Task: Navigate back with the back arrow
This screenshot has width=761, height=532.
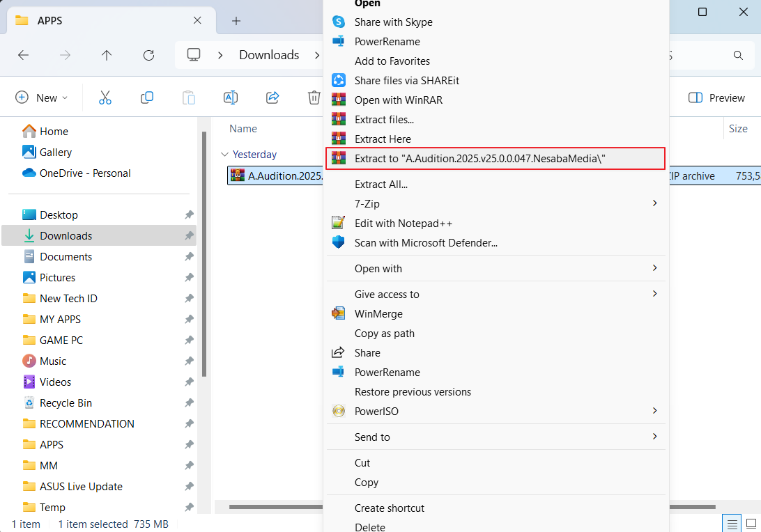Action: tap(23, 55)
